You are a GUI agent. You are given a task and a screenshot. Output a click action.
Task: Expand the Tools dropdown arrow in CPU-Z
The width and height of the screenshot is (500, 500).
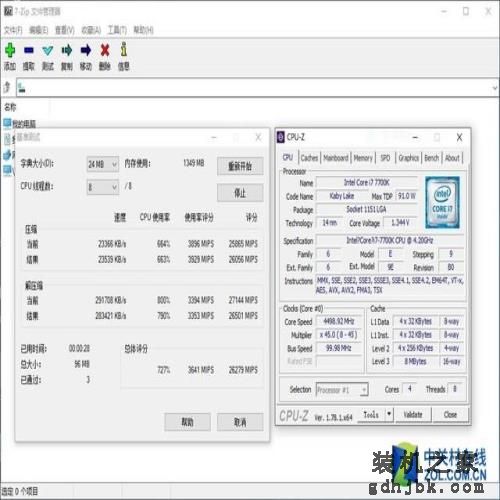[389, 414]
